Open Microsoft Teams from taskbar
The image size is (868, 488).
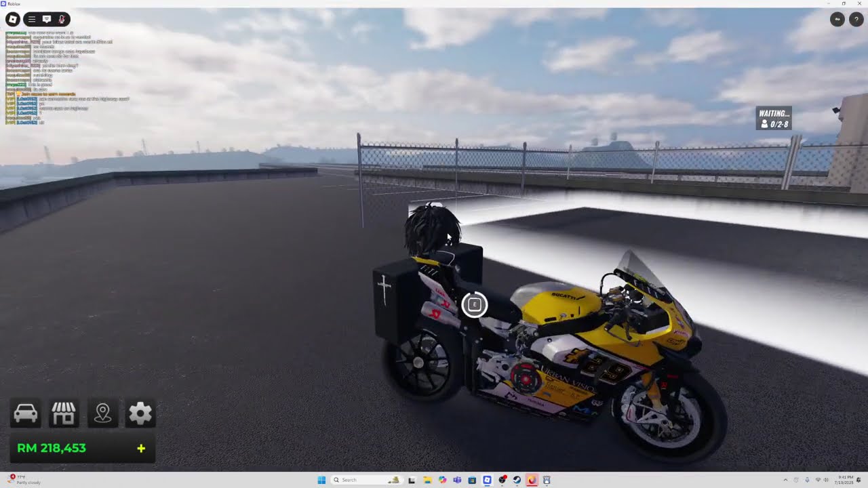(457, 480)
